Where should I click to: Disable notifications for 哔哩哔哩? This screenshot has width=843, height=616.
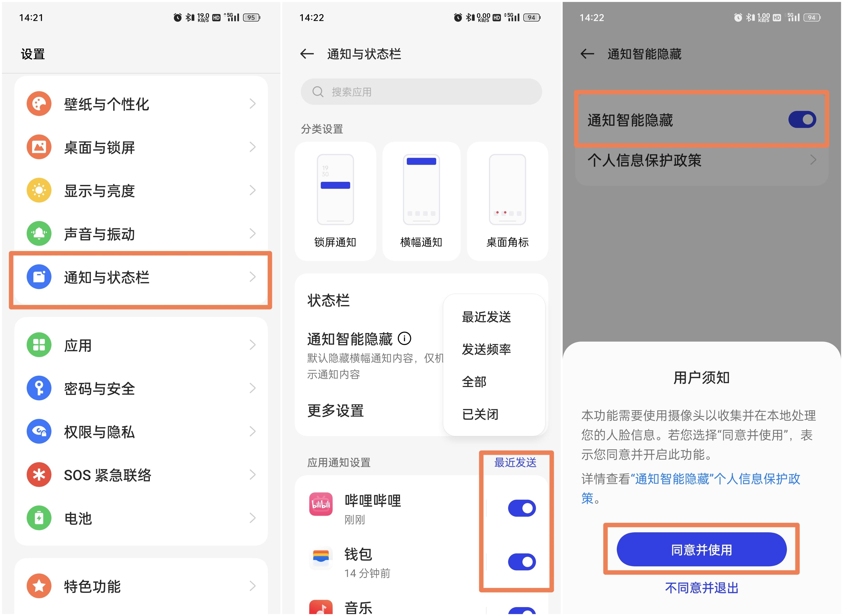click(522, 508)
